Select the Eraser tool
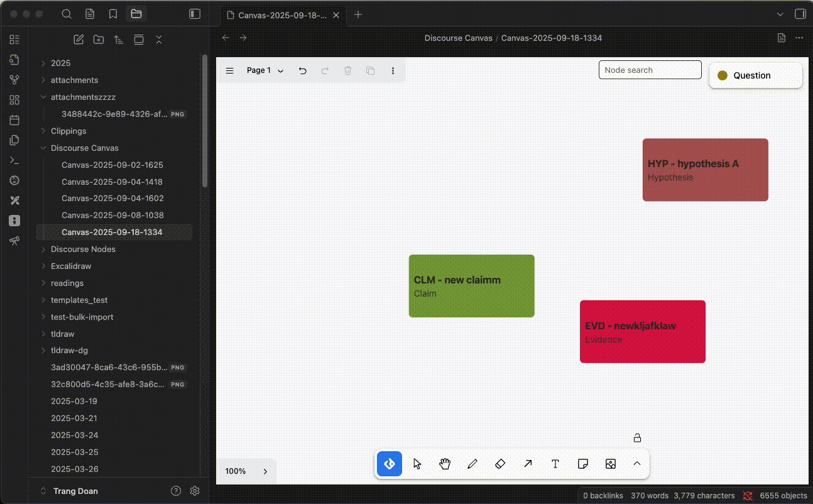The width and height of the screenshot is (813, 504). click(x=500, y=464)
